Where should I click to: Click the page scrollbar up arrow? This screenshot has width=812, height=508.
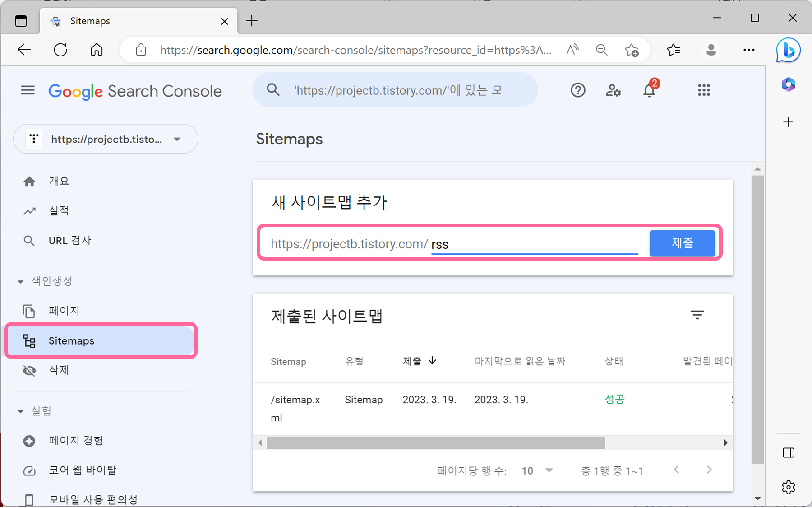click(757, 169)
